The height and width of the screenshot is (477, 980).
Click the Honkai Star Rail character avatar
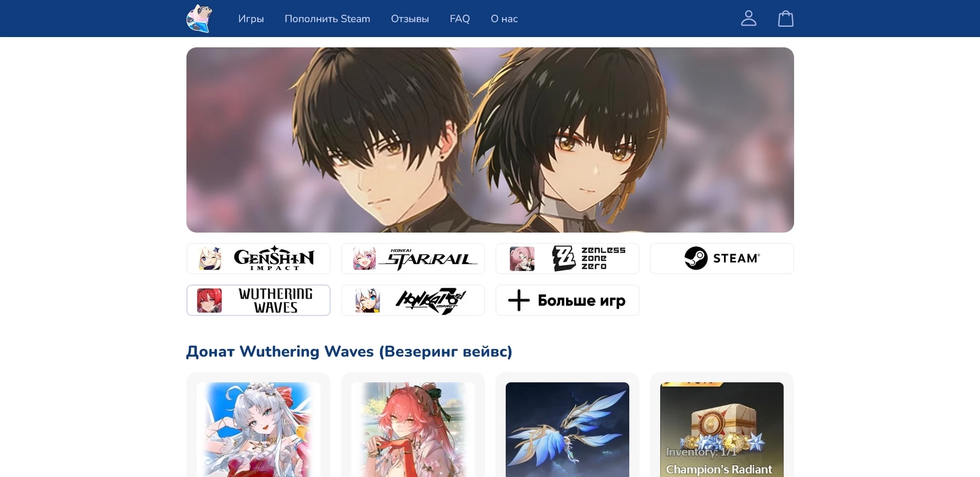pos(364,258)
